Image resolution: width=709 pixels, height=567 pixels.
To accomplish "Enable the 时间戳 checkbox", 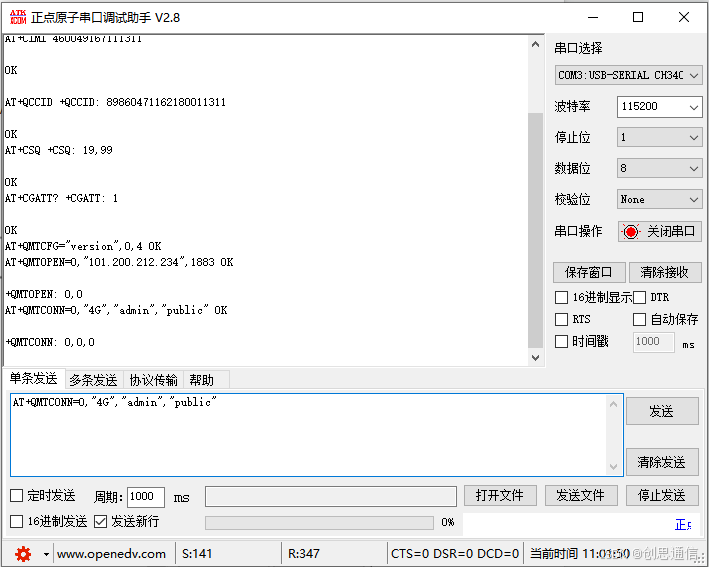I will (x=561, y=341).
